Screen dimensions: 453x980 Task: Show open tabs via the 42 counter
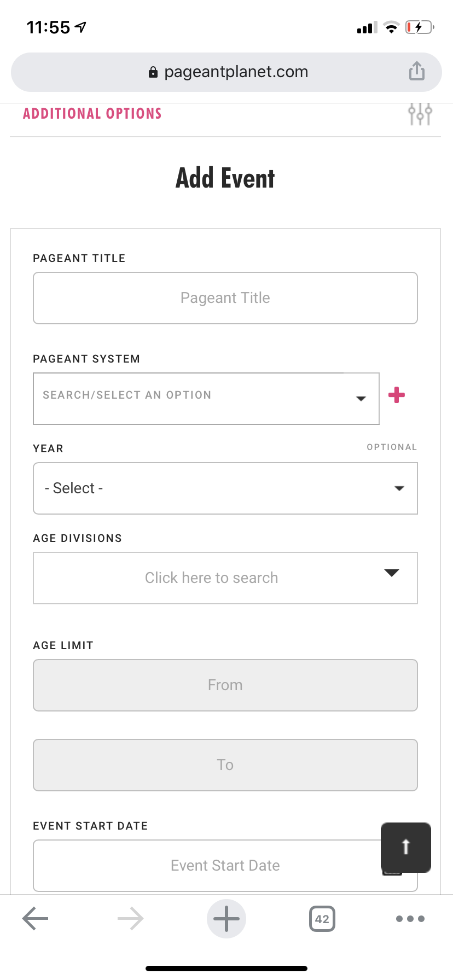322,919
